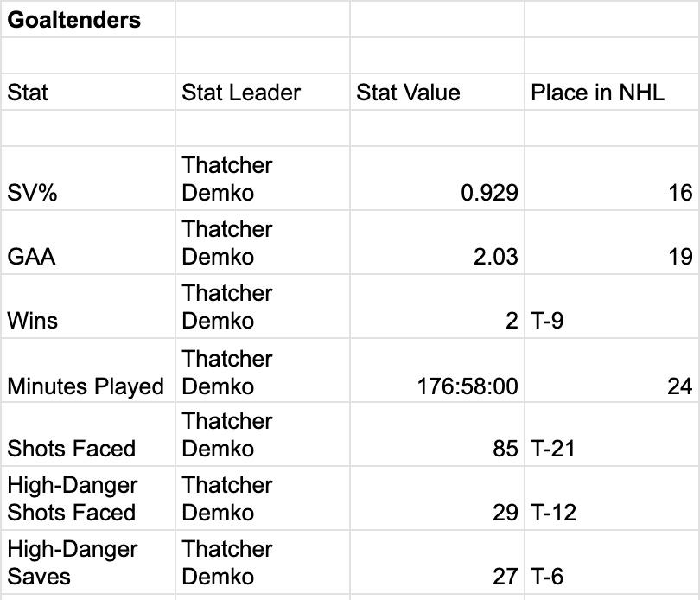The image size is (700, 600).
Task: Select the High-Danger Shots Faced label
Action: coord(72,499)
